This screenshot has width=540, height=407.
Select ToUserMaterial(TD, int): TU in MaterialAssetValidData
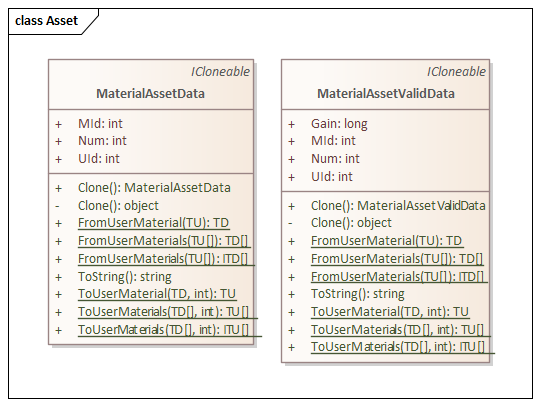[390, 312]
